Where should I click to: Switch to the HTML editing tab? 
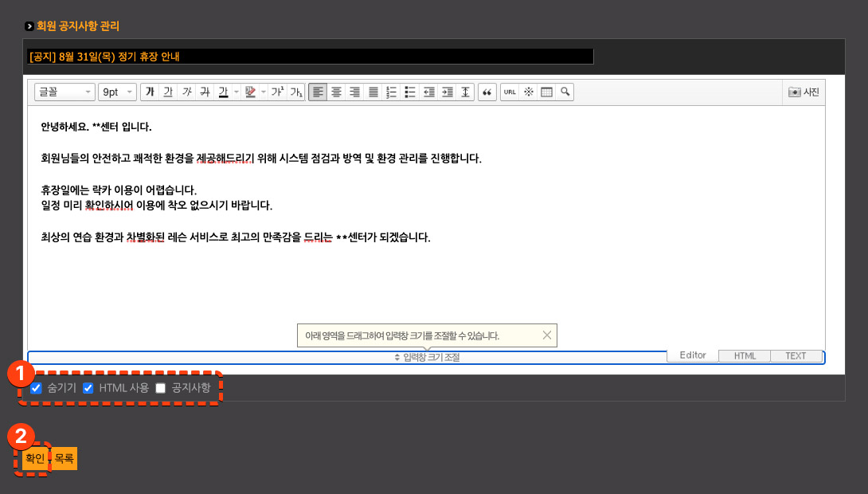tap(745, 356)
